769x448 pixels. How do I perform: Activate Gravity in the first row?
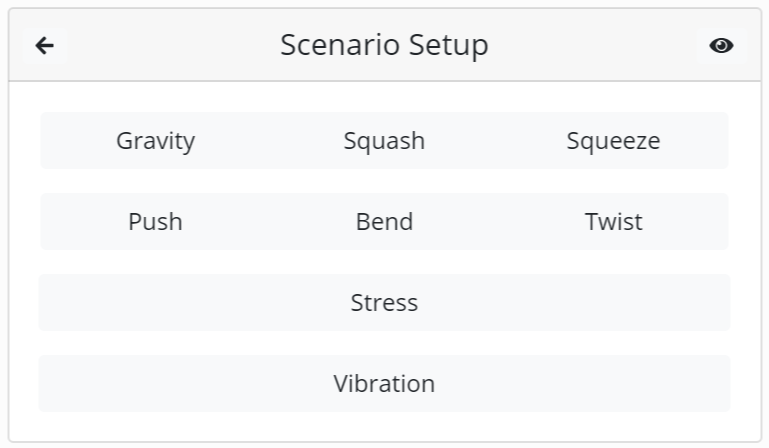click(x=155, y=141)
